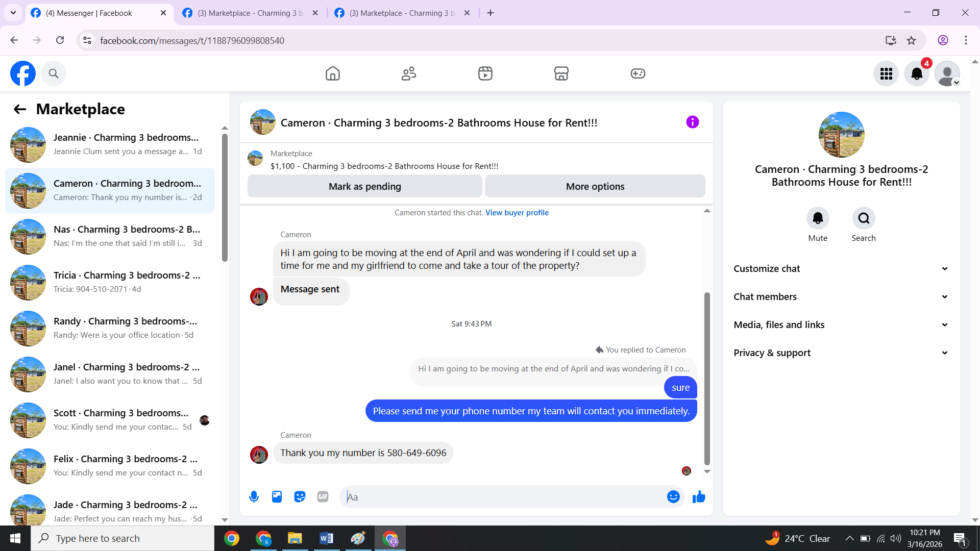Switch to the second Marketplace browser tab

coord(402,13)
